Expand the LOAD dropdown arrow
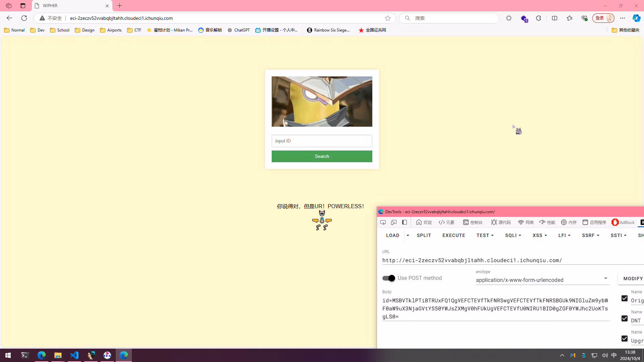 (x=408, y=235)
